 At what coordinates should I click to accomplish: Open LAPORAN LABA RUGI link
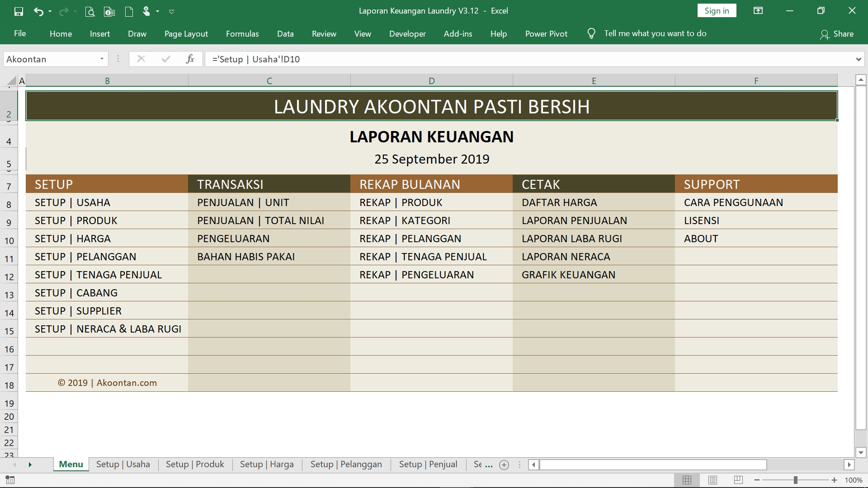(572, 239)
